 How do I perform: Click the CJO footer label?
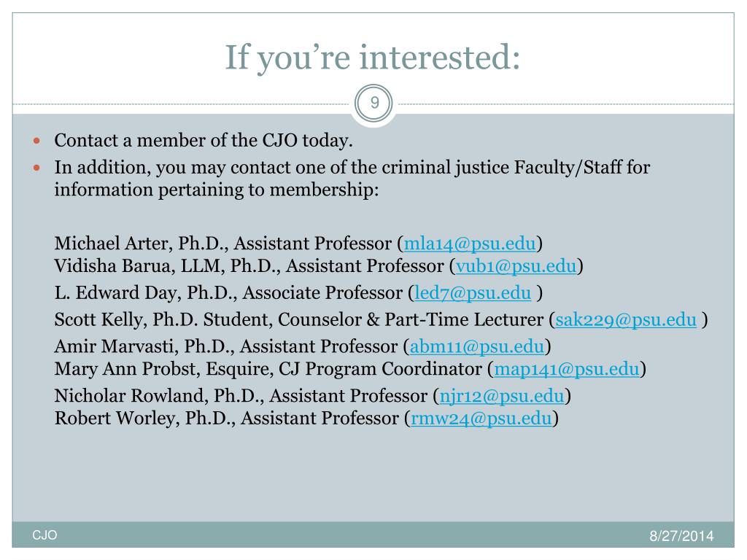pyautogui.click(x=44, y=535)
